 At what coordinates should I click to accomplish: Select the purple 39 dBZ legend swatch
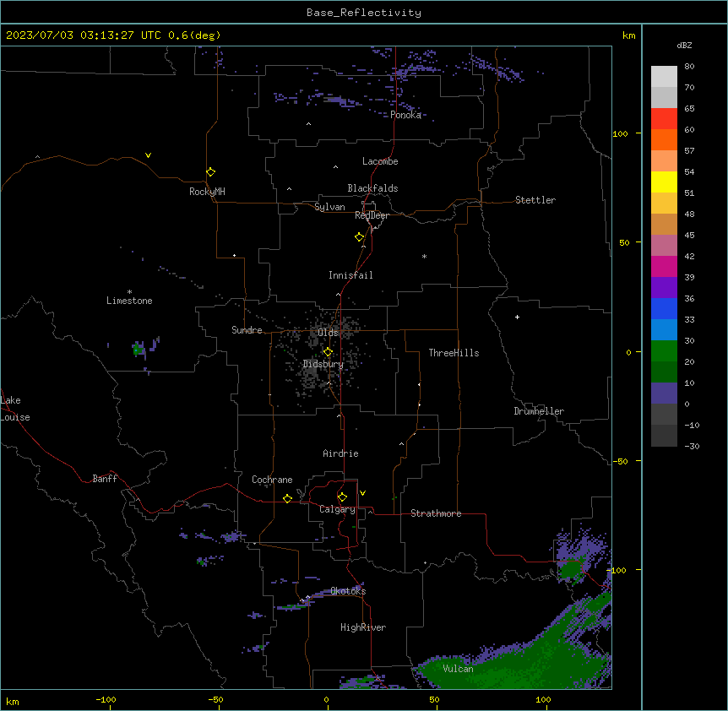pos(664,288)
